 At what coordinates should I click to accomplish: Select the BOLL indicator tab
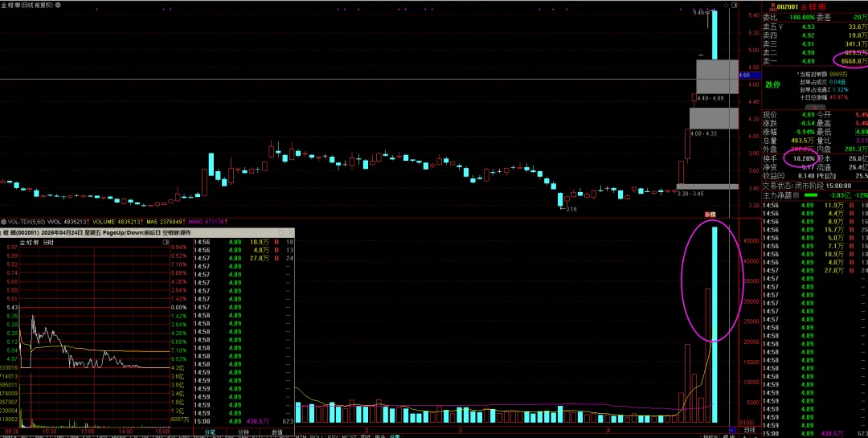[317, 436]
